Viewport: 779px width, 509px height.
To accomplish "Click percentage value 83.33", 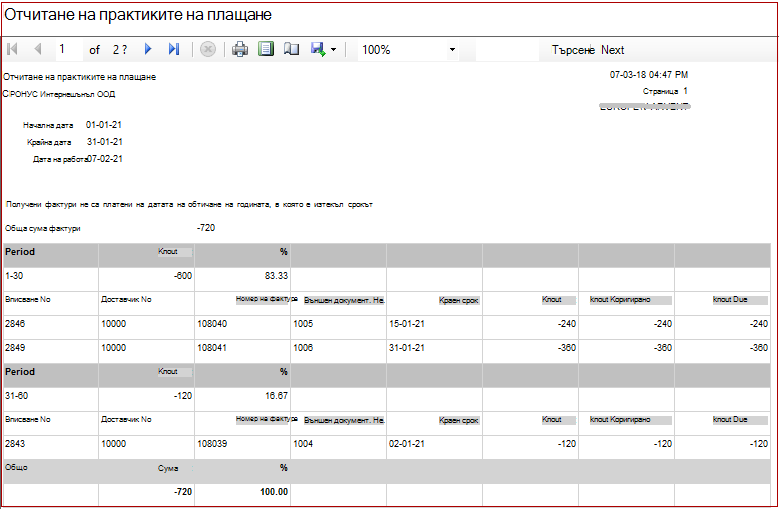I will 276,276.
